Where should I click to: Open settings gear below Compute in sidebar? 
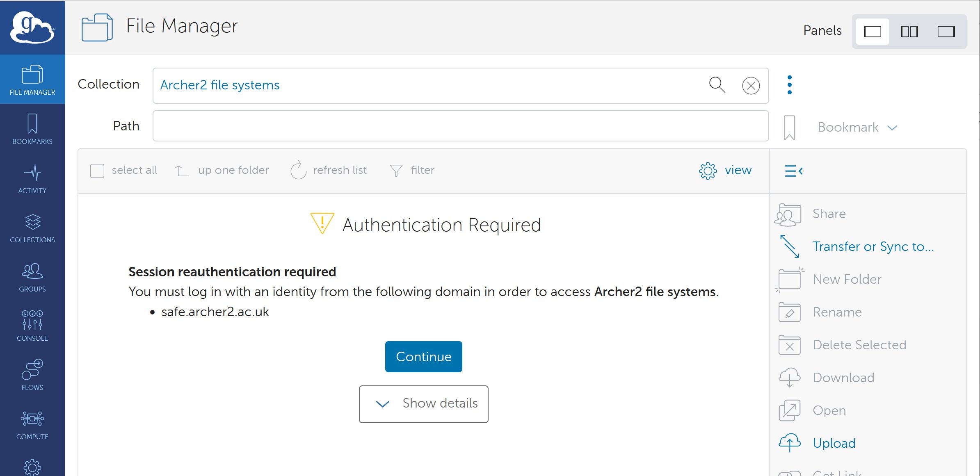[32, 467]
